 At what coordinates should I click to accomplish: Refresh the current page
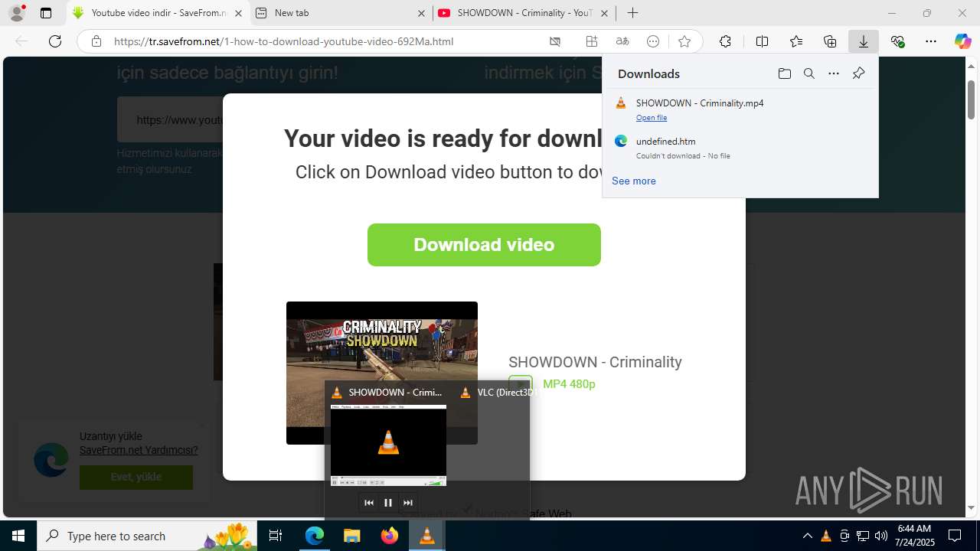(55, 41)
